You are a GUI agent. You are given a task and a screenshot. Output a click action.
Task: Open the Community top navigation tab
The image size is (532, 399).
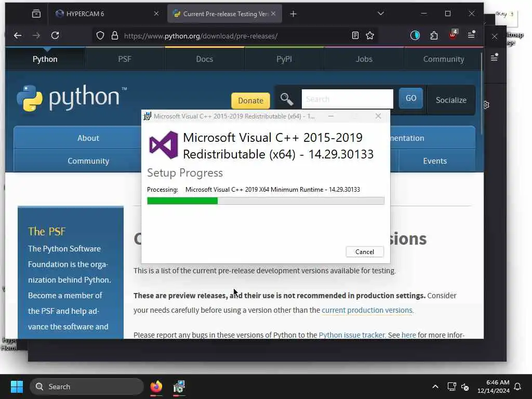click(x=444, y=59)
